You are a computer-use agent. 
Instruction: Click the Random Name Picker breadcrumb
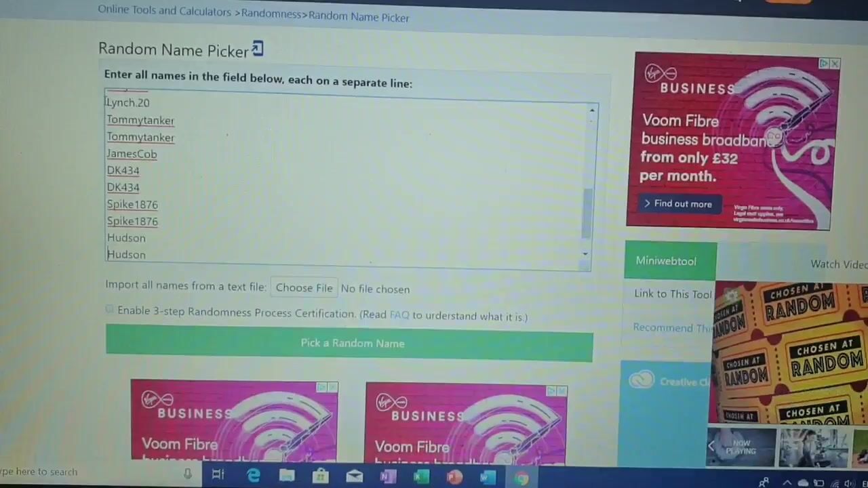359,17
